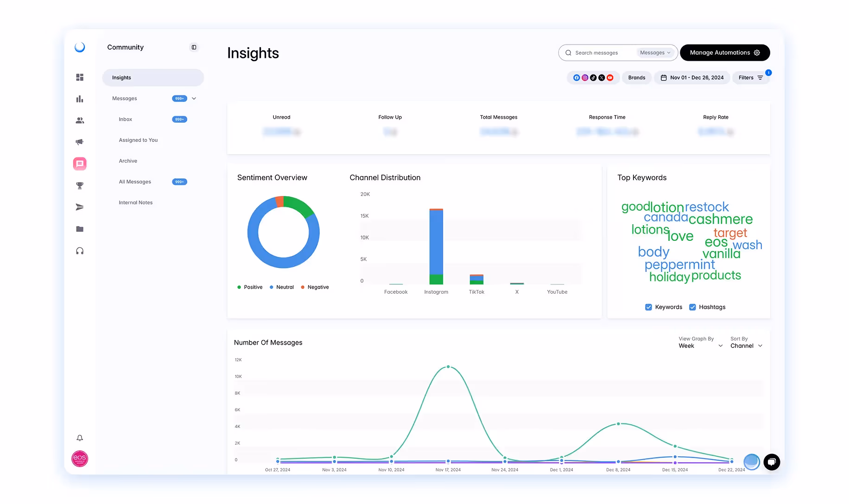
Task: Open the headphones support sidebar icon
Action: coord(80,251)
